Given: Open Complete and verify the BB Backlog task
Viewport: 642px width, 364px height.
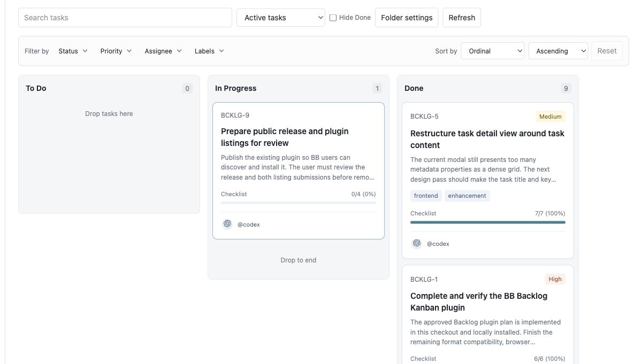Looking at the screenshot, I should coord(479,301).
